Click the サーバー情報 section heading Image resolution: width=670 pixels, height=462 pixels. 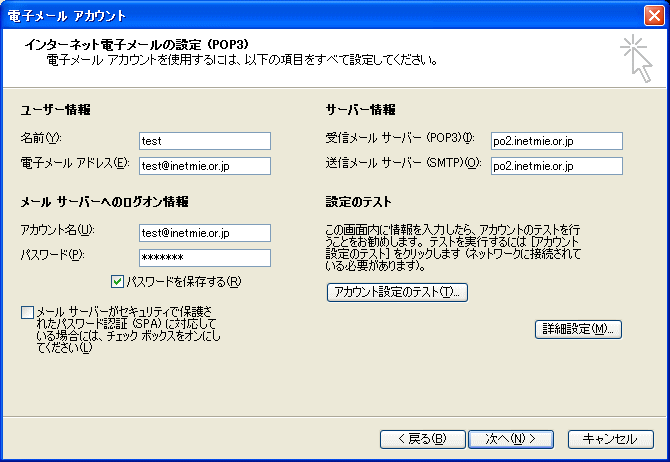click(x=360, y=110)
